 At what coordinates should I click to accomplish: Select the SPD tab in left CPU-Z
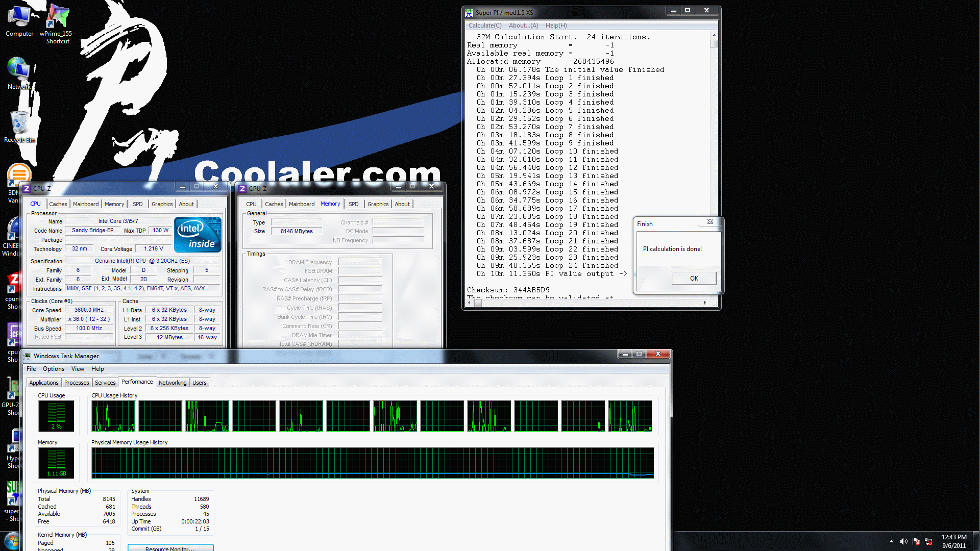point(138,204)
